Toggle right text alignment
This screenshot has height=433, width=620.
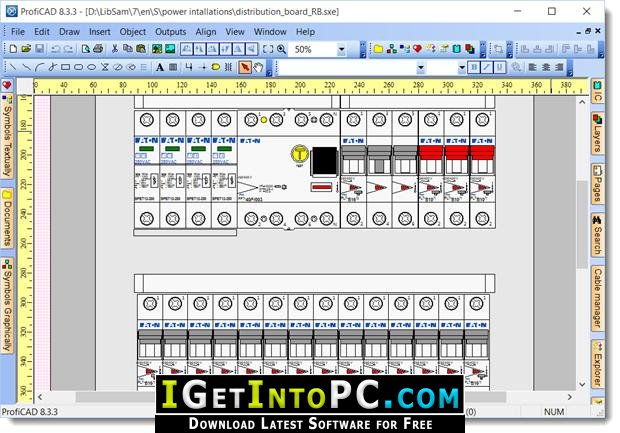tap(559, 68)
